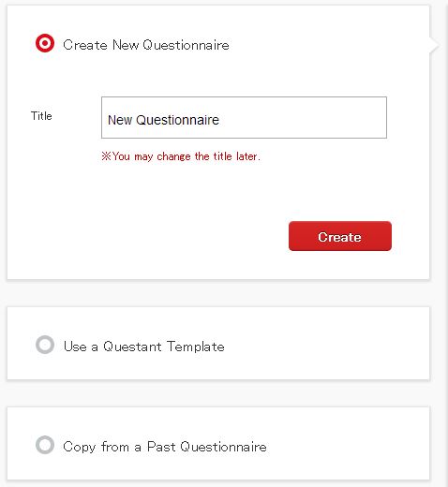
Task: Click the word 'Questionnaire' inside the Title box
Action: [x=177, y=120]
